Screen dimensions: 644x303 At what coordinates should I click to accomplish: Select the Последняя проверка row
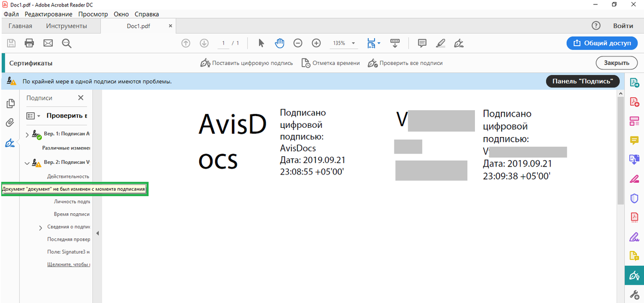click(68, 240)
